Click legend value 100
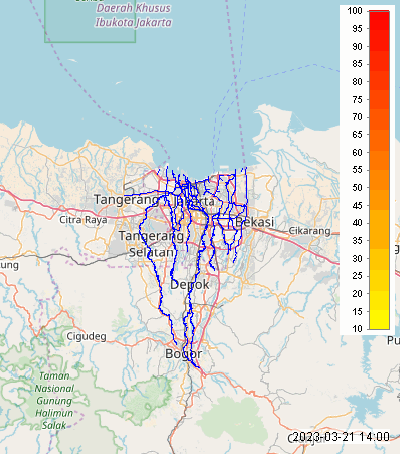 pyautogui.click(x=355, y=11)
